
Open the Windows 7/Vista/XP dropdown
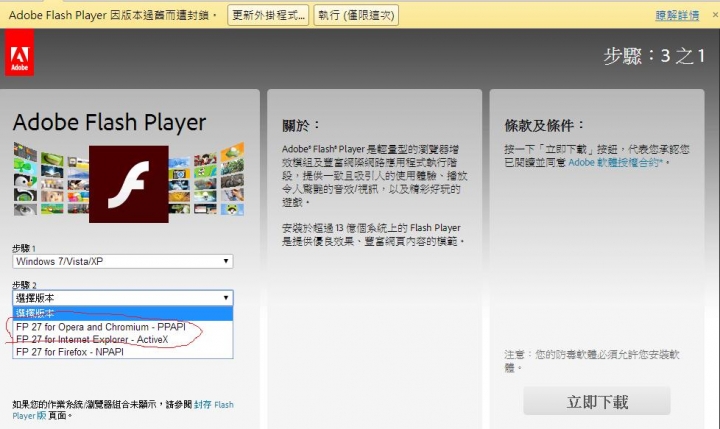coord(123,261)
